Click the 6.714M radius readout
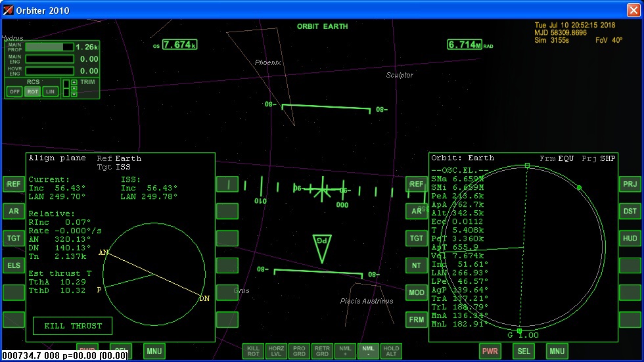 click(465, 44)
